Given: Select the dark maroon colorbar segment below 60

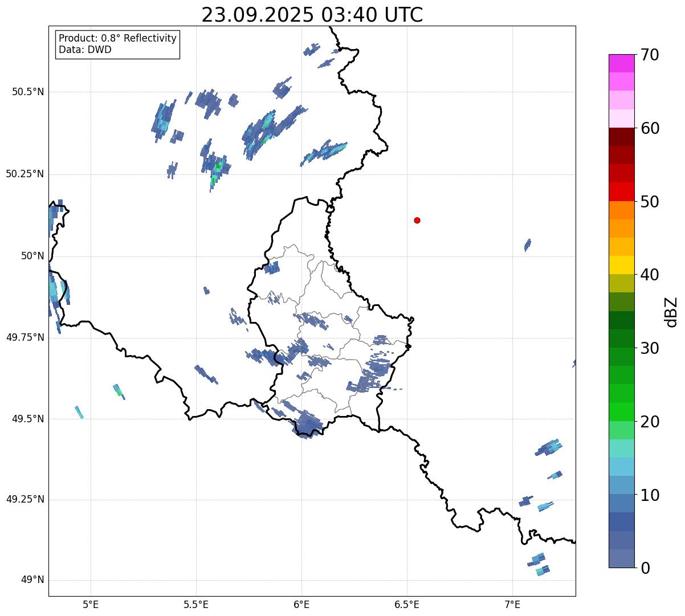Looking at the screenshot, I should tap(621, 137).
